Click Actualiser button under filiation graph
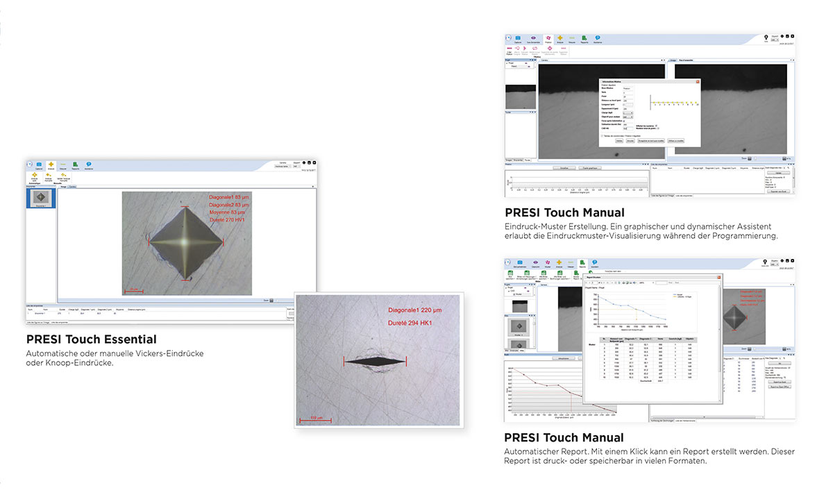This screenshot has width=833, height=504. pyautogui.click(x=564, y=168)
